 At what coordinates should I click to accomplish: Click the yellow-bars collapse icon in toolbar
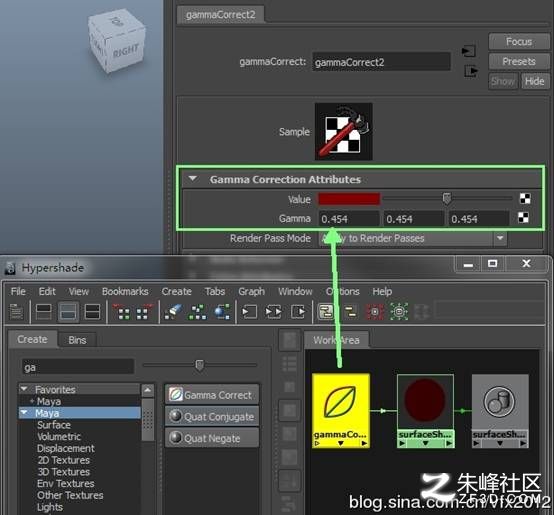[x=351, y=312]
